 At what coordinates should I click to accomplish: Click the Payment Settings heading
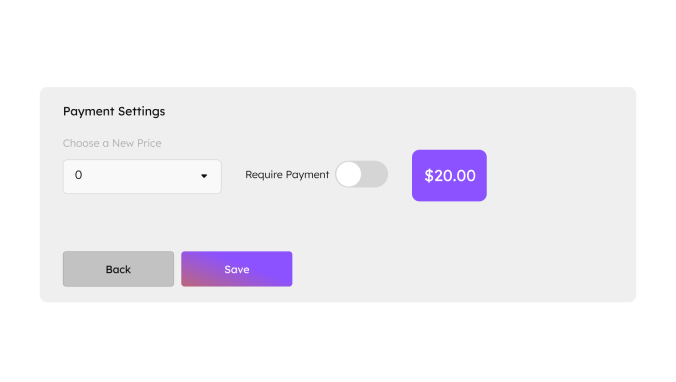tap(114, 111)
